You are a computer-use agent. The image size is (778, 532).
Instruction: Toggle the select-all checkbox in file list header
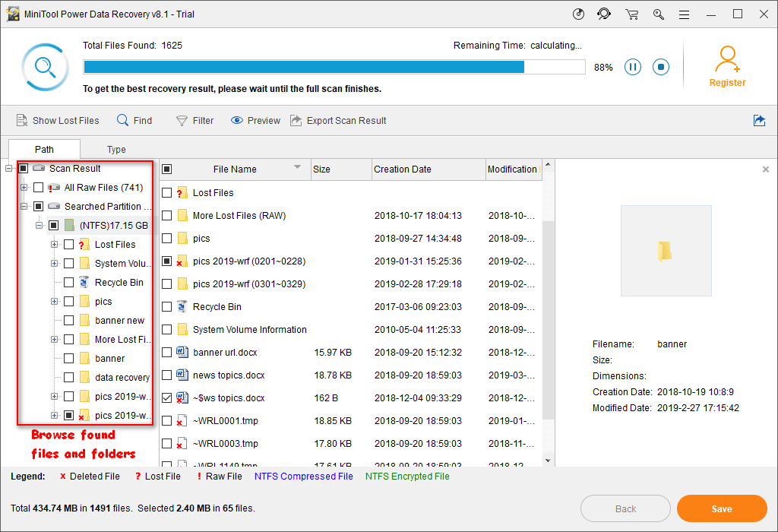click(167, 169)
